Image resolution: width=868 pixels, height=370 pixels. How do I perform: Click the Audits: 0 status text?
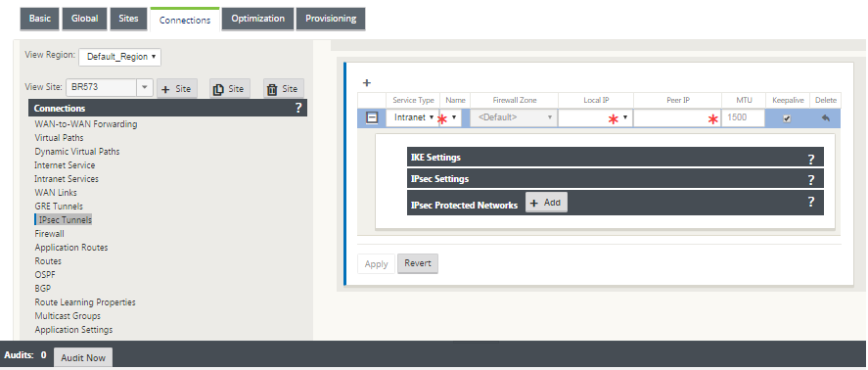25,355
